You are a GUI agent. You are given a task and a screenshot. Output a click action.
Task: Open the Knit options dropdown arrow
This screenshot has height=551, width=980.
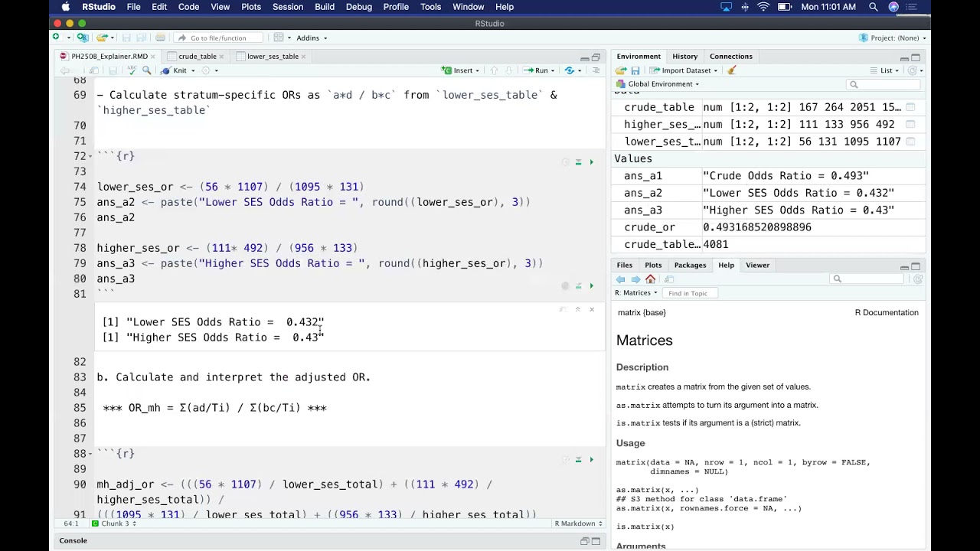click(x=193, y=70)
